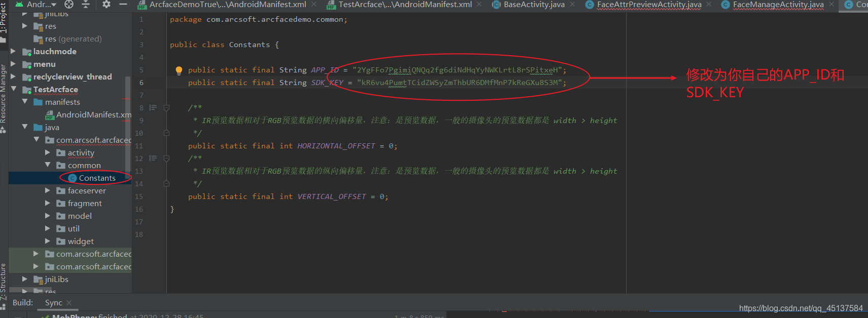
Task: Hide the project panel with minus icon
Action: point(123,4)
